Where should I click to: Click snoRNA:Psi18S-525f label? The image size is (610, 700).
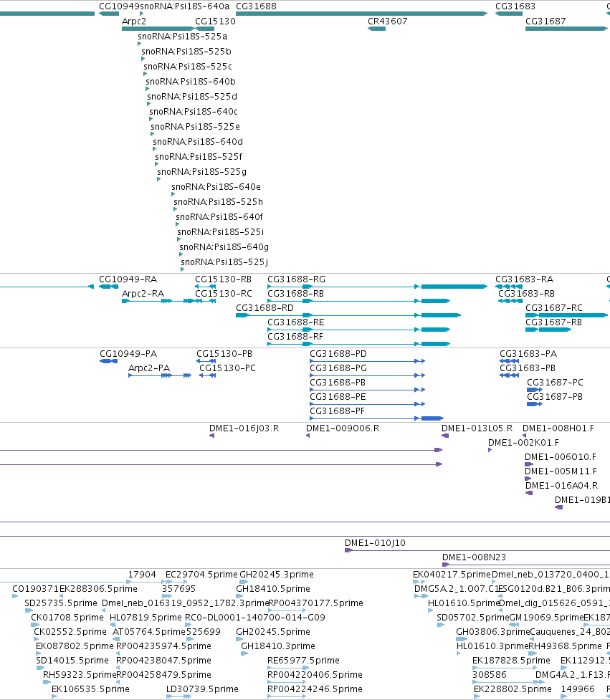(199, 157)
